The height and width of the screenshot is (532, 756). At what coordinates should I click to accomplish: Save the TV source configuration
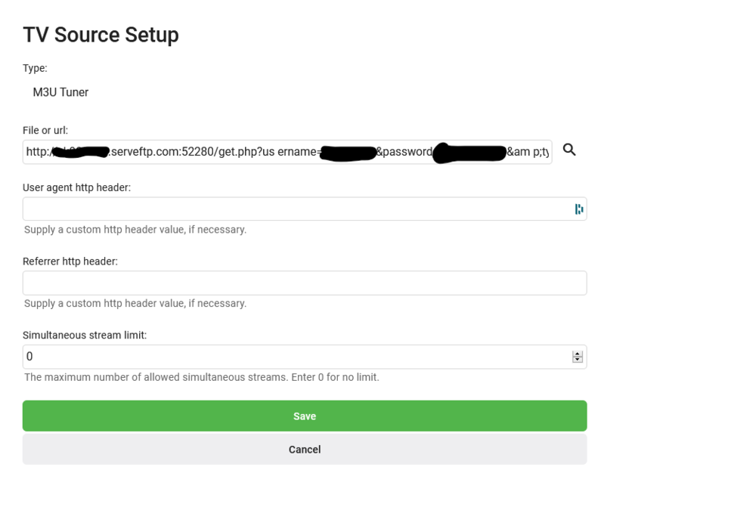[304, 416]
